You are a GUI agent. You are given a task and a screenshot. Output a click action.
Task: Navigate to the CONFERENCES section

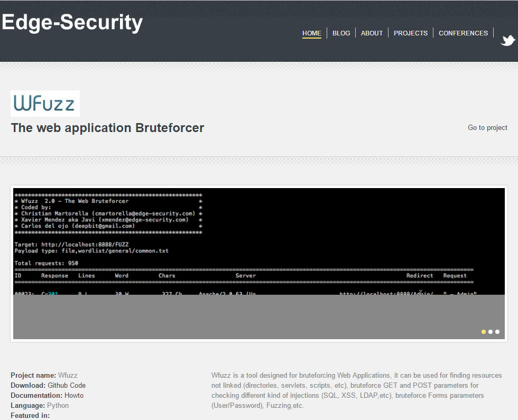click(463, 33)
